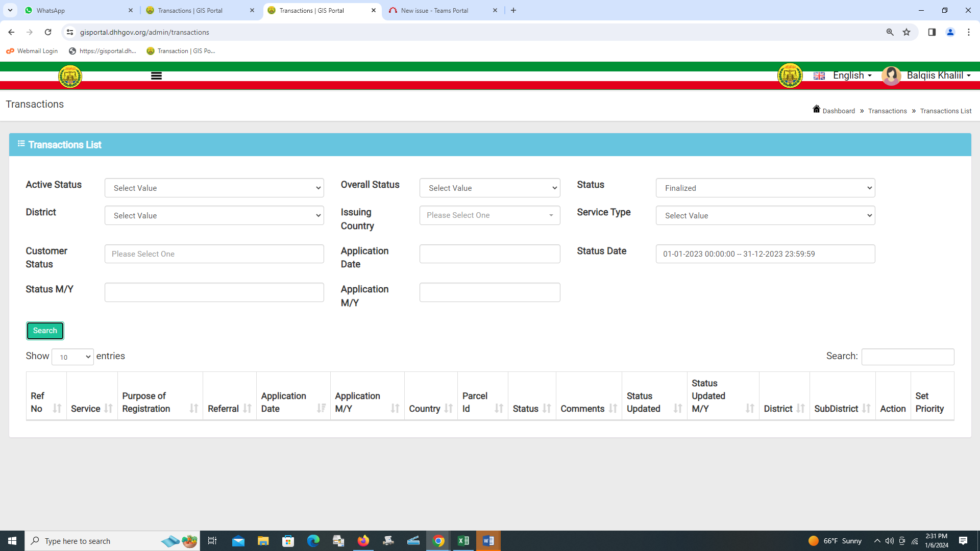Click the Transactions List header icon
This screenshot has width=980, height=551.
21,144
